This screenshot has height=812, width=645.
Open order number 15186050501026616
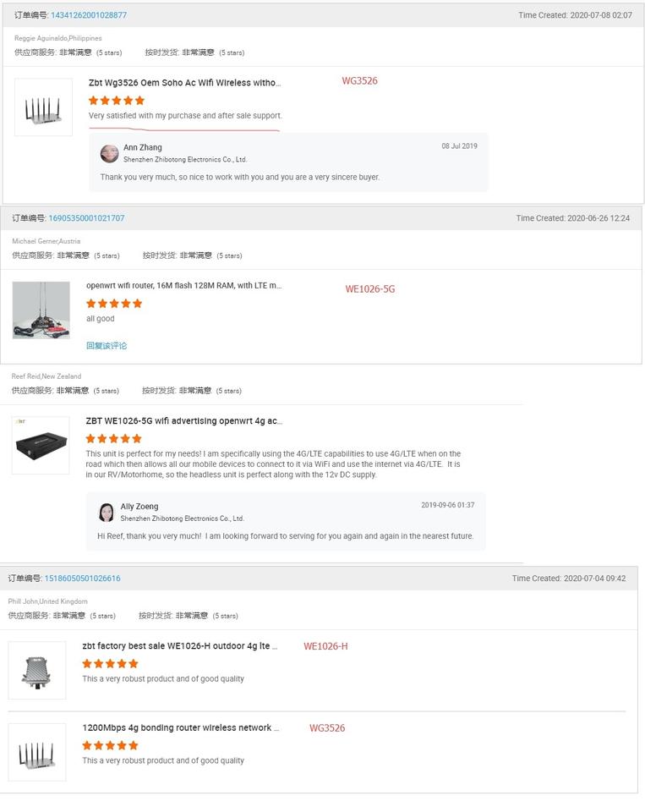82,579
